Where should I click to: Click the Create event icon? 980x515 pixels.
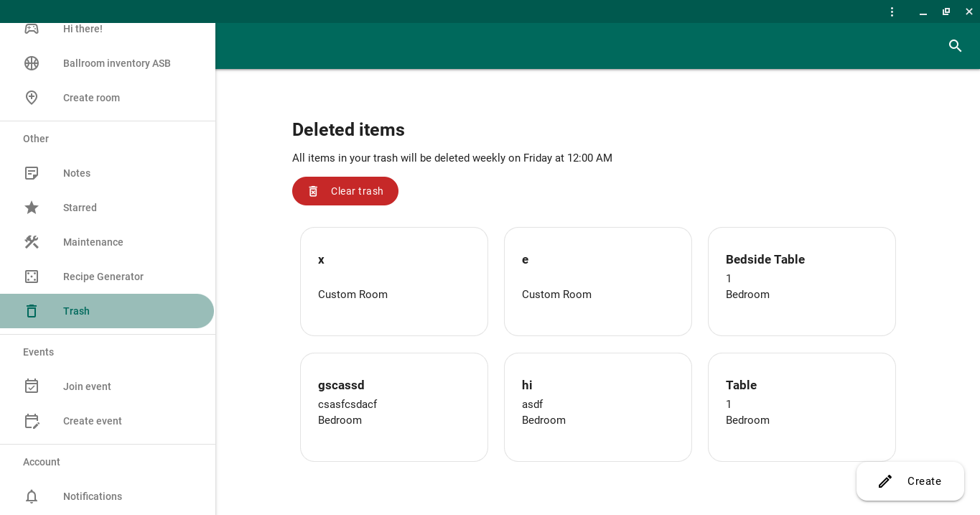click(x=32, y=421)
